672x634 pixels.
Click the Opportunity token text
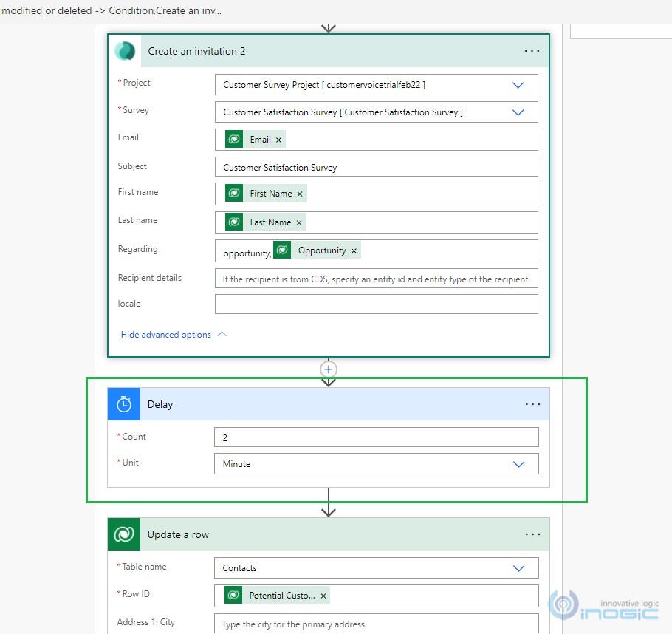(x=322, y=250)
